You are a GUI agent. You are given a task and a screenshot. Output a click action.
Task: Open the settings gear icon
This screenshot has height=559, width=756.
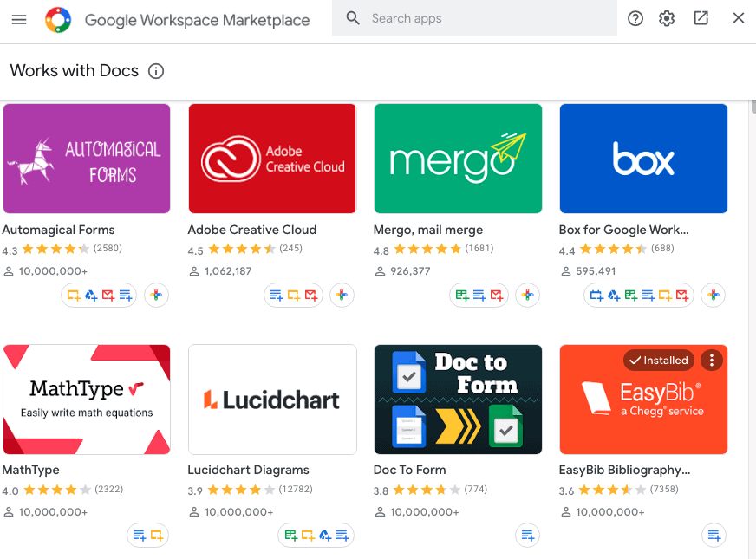click(667, 19)
